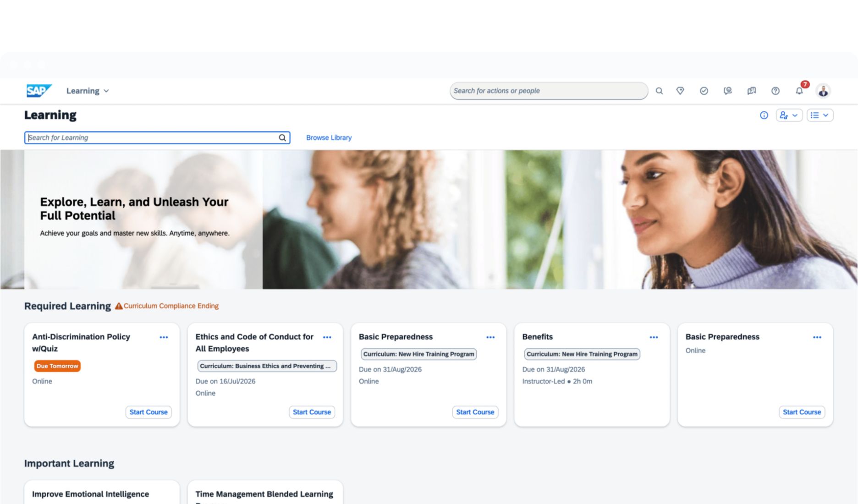Open more options for Benefits card

[x=654, y=337]
